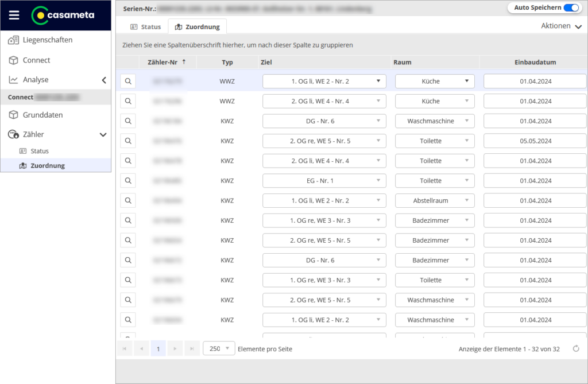Open the hamburger menu icon

[x=14, y=15]
